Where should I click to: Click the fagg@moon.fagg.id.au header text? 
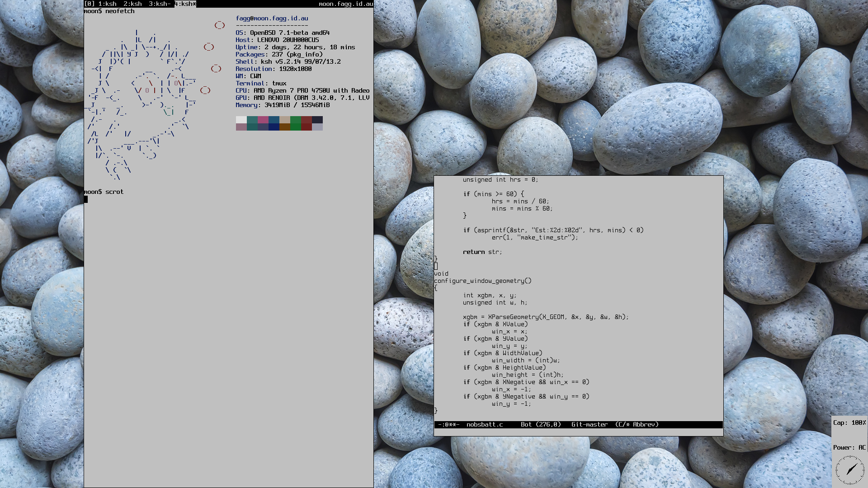(x=272, y=18)
